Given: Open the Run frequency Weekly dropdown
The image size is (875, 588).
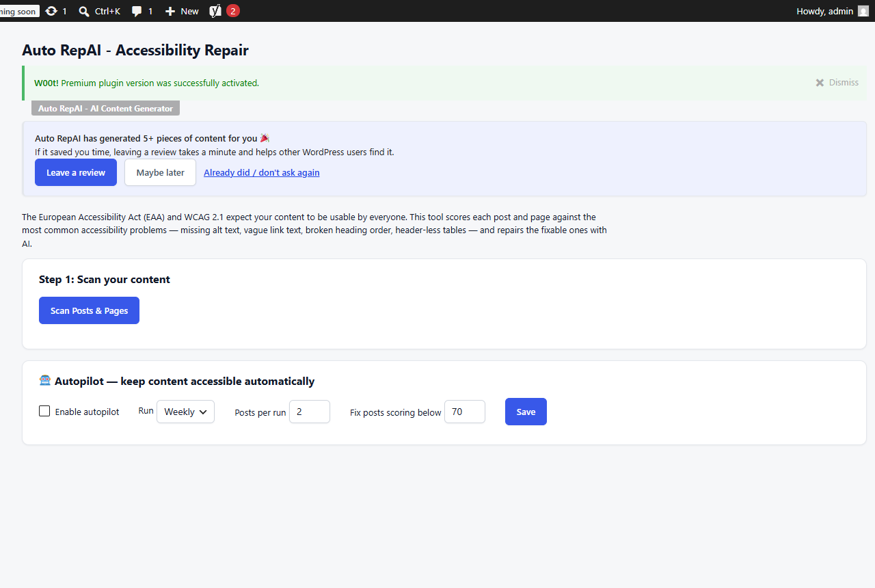Looking at the screenshot, I should click(185, 412).
